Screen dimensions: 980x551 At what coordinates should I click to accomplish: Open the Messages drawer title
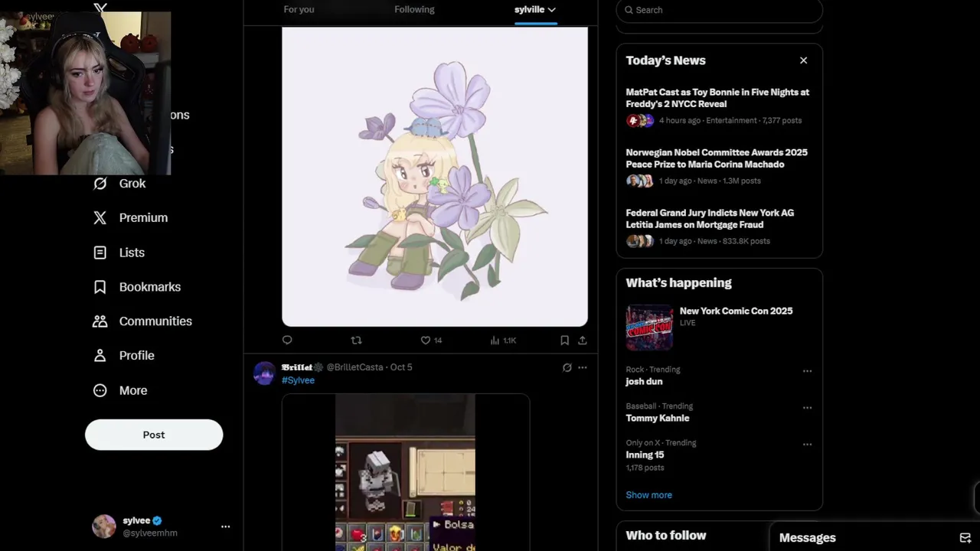807,538
